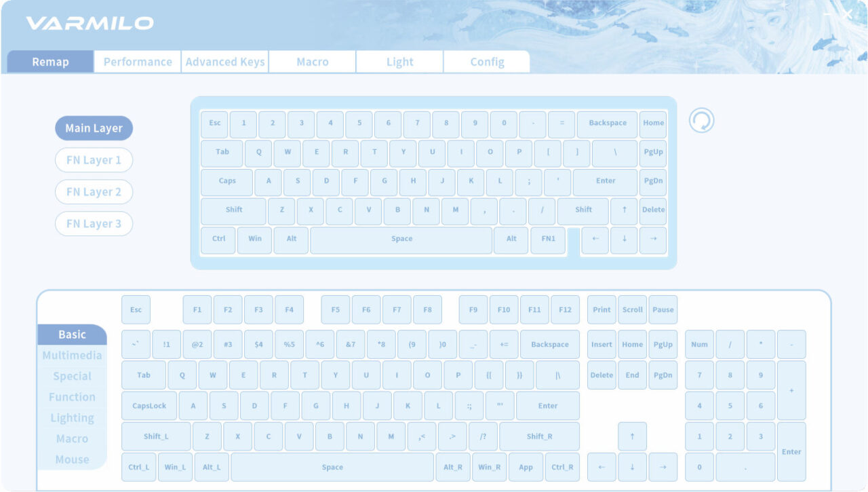This screenshot has height=492, width=868.
Task: Select the up arrow key on device layout
Action: click(624, 210)
